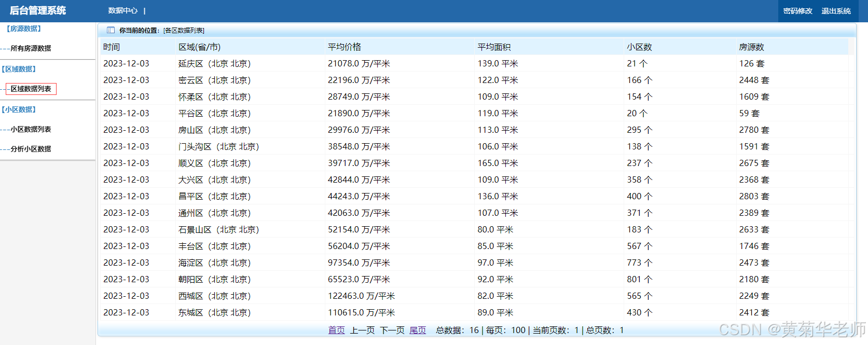This screenshot has height=345, width=868.
Task: Click the listing count 59 套
Action: coord(749,114)
